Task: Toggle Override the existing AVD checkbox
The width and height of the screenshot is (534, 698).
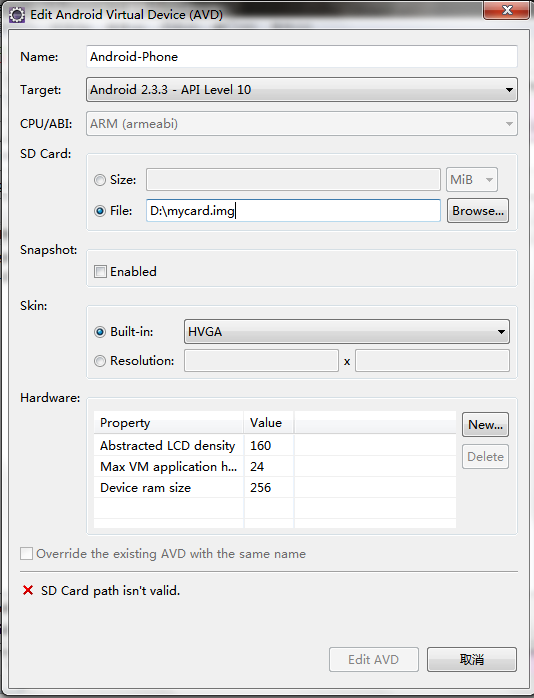Action: click(x=26, y=554)
